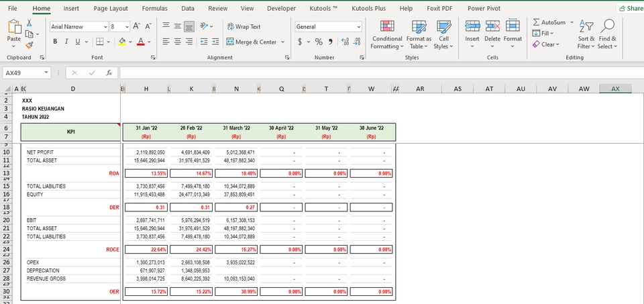Open Font dialog launcher
Image resolution: width=644 pixels, height=304 pixels.
[x=153, y=58]
